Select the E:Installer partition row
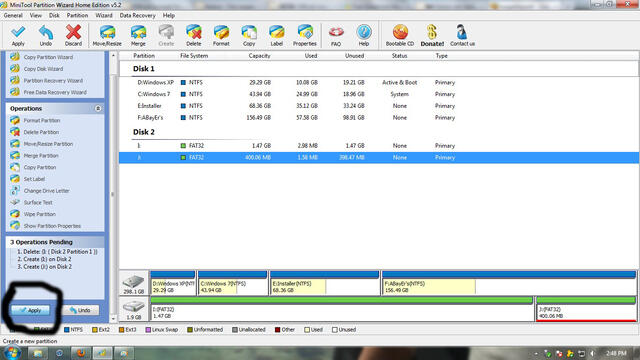 tap(379, 106)
